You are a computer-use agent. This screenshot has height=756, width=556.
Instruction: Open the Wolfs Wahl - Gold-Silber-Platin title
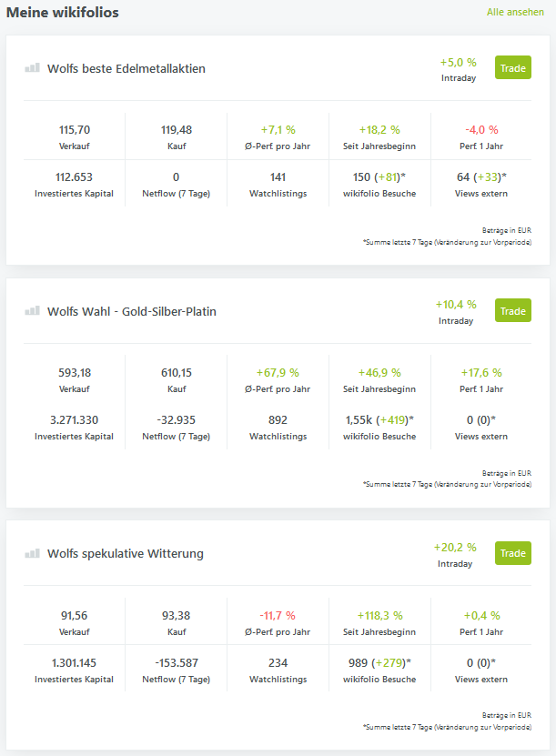coord(132,311)
